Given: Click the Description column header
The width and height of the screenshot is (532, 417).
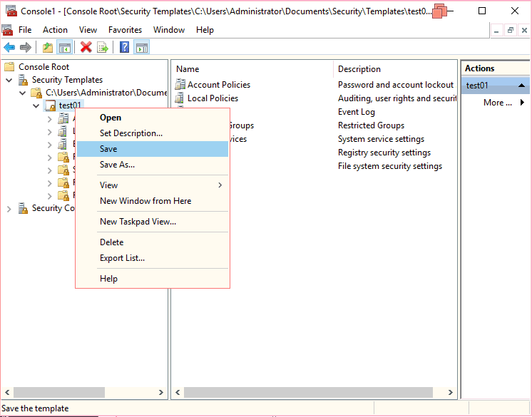Looking at the screenshot, I should 359,69.
